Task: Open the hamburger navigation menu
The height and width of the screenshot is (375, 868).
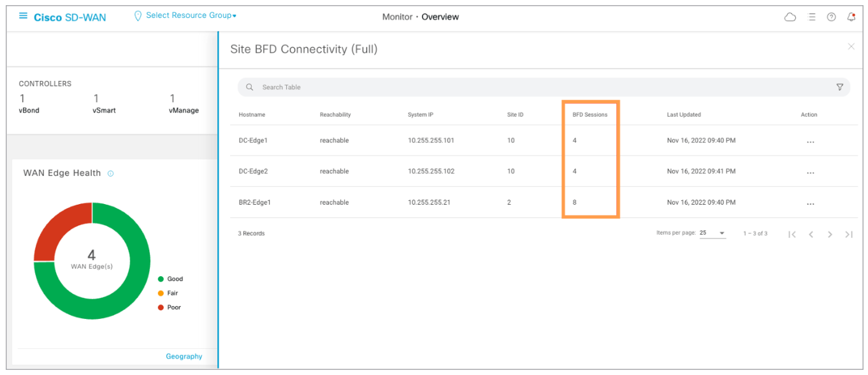Action: 23,17
